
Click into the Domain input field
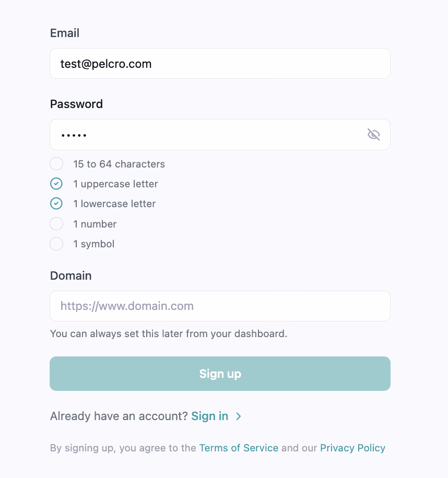click(220, 306)
